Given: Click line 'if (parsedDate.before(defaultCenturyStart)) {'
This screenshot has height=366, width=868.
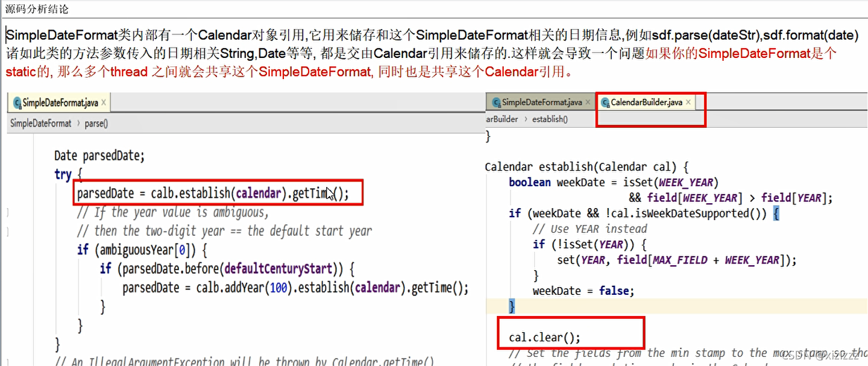Looking at the screenshot, I should [x=228, y=268].
